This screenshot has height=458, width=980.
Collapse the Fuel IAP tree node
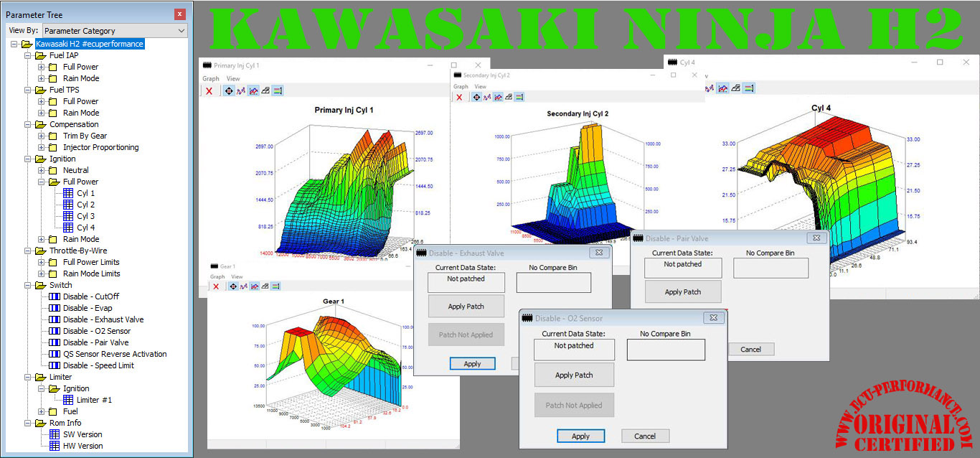tap(27, 55)
